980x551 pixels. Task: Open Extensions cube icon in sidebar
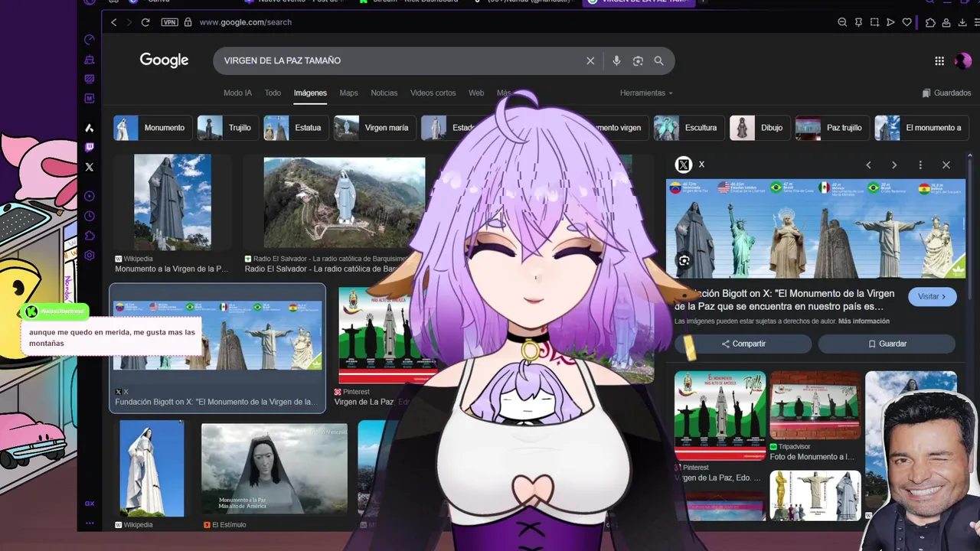click(90, 236)
